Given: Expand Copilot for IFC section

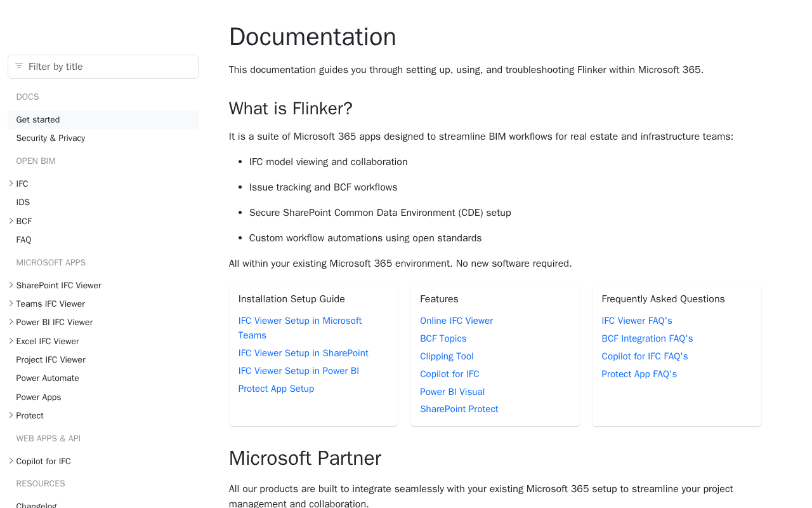Looking at the screenshot, I should tap(11, 461).
